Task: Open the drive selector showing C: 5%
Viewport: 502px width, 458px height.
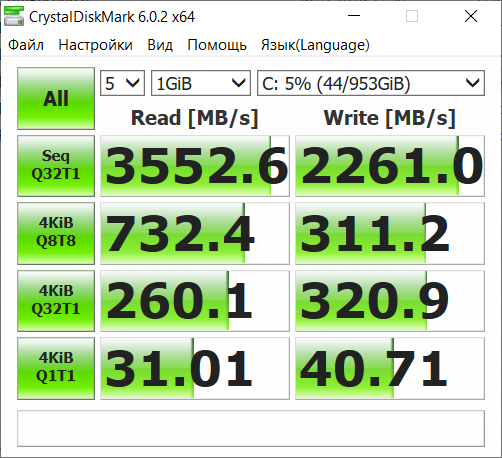Action: click(371, 83)
